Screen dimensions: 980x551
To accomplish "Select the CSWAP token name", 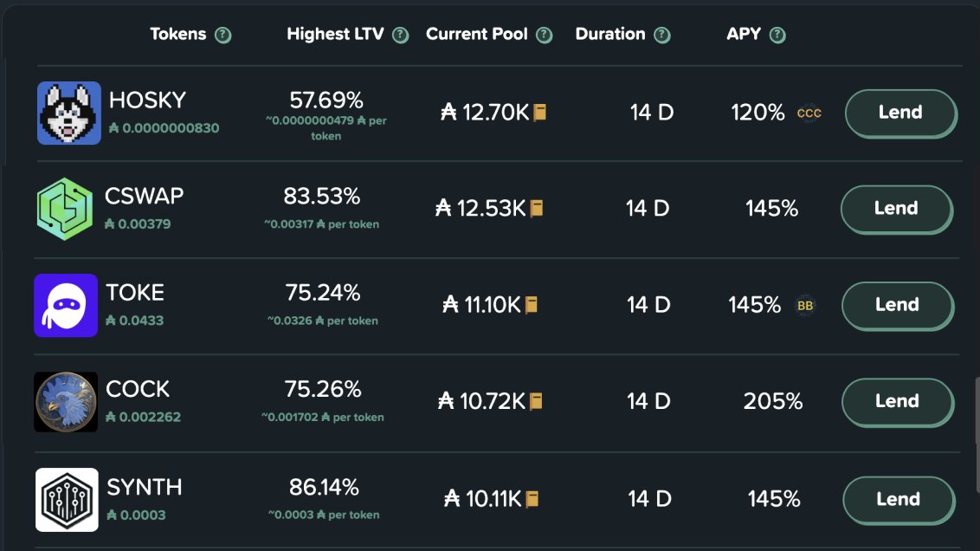I will [x=145, y=196].
